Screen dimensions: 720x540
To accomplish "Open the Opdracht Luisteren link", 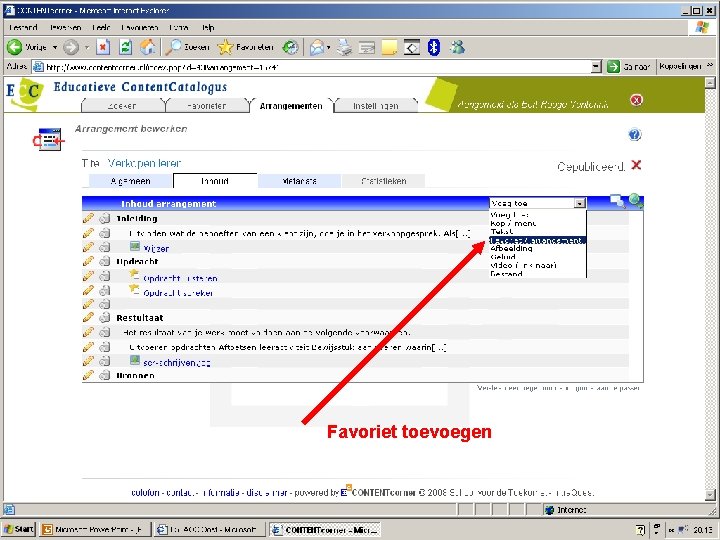I will tap(180, 278).
